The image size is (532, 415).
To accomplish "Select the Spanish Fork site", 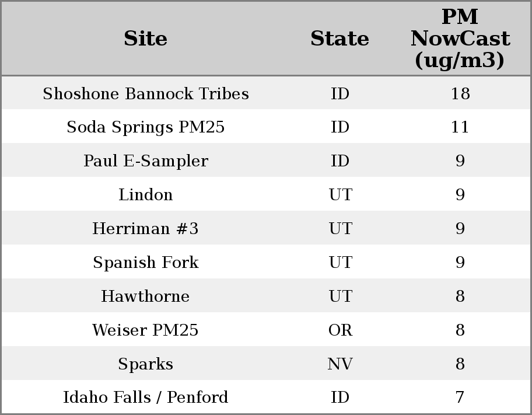I will [x=146, y=263].
